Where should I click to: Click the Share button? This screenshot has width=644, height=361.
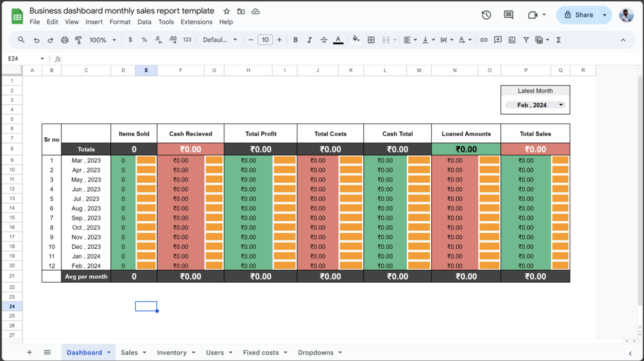[x=577, y=15]
